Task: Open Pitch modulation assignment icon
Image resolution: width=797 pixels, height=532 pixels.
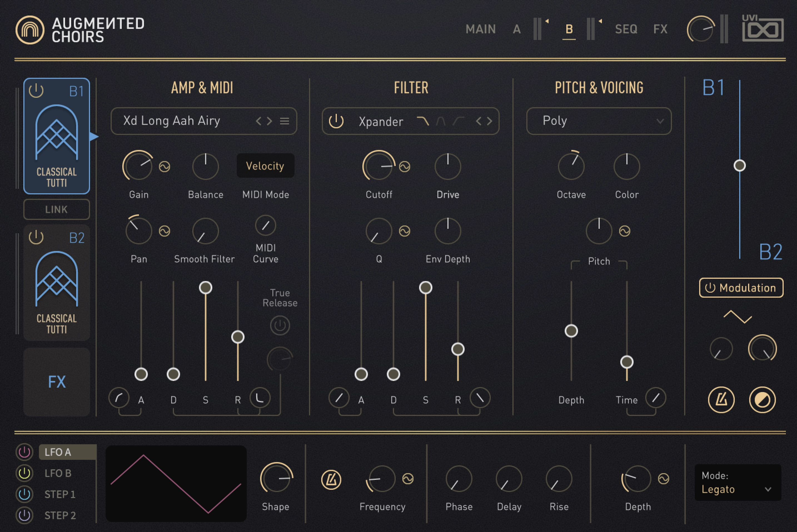Action: tap(624, 231)
